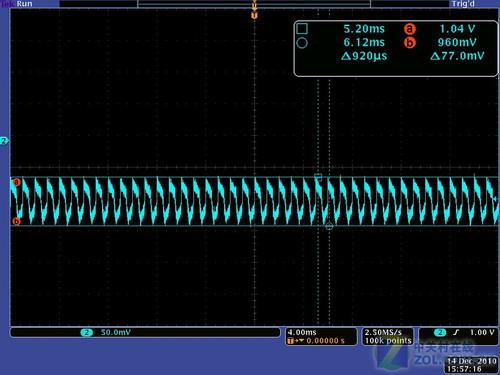Open the 4.00ms timebase readout
500x375 pixels.
tap(302, 332)
